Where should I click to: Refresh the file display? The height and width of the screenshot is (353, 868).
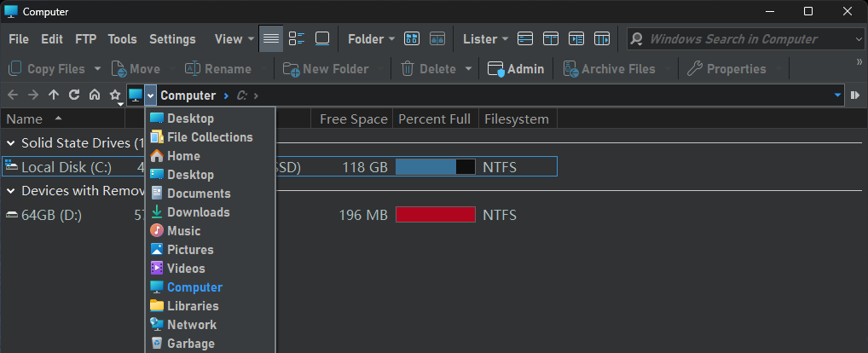74,95
